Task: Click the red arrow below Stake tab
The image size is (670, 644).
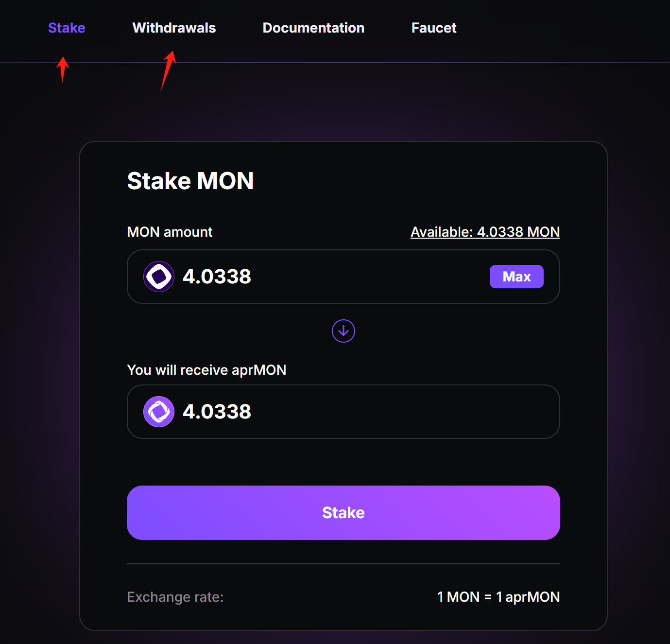Action: pyautogui.click(x=63, y=70)
